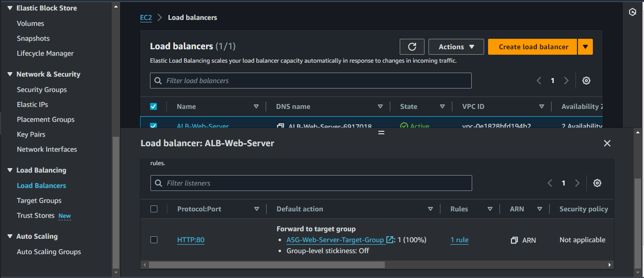Open Elastic IPs in sidebar
This screenshot has height=278, width=644.
click(32, 104)
